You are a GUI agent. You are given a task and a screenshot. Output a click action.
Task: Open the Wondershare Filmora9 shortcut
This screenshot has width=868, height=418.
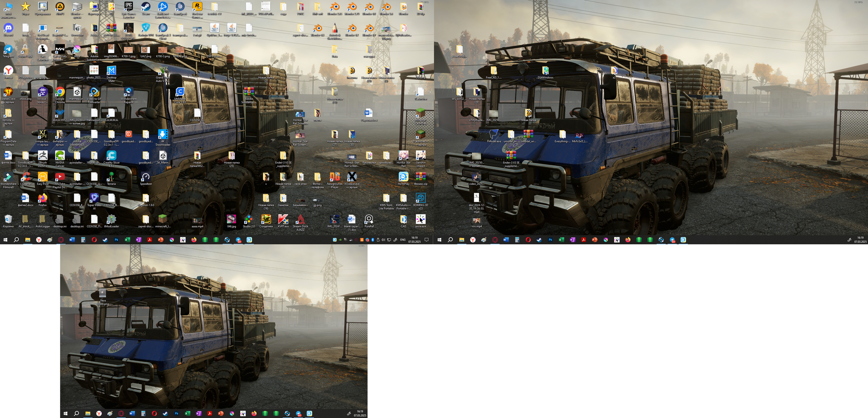point(8,181)
